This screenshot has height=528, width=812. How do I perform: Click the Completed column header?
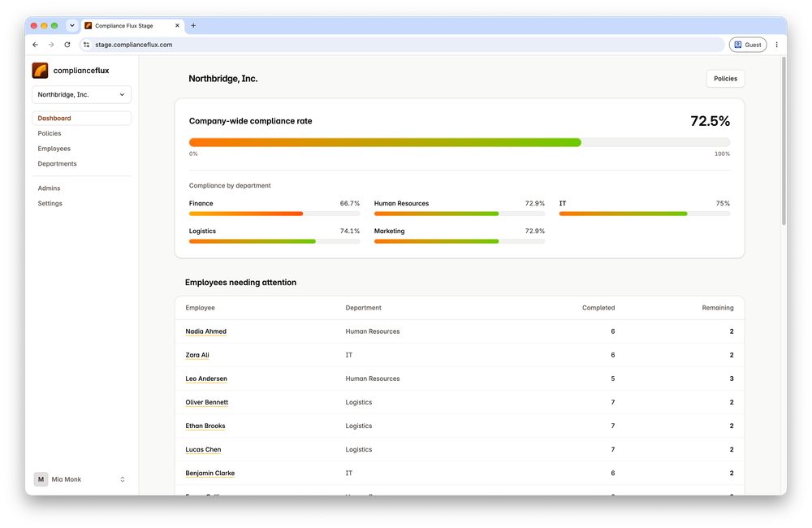pos(598,308)
